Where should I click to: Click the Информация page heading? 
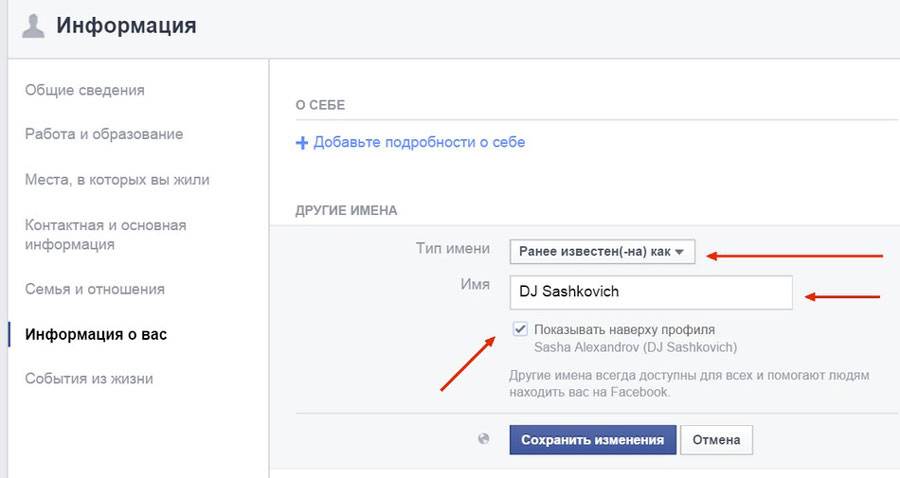click(126, 26)
